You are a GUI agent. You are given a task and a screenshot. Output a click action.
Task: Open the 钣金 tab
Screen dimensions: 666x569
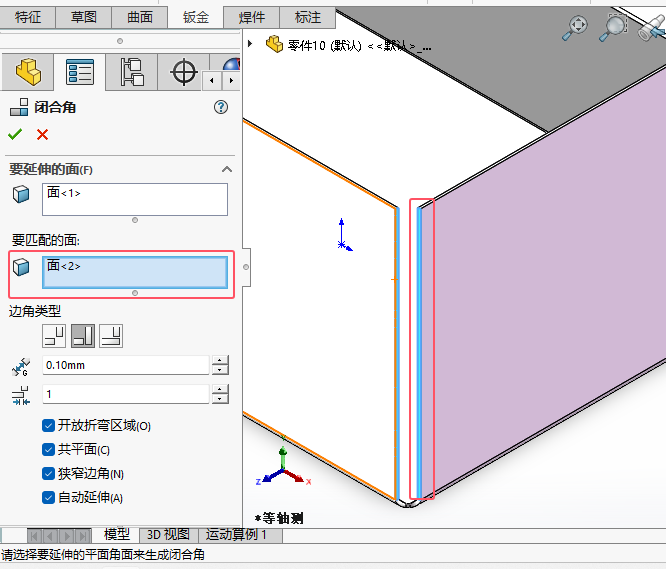coord(196,17)
